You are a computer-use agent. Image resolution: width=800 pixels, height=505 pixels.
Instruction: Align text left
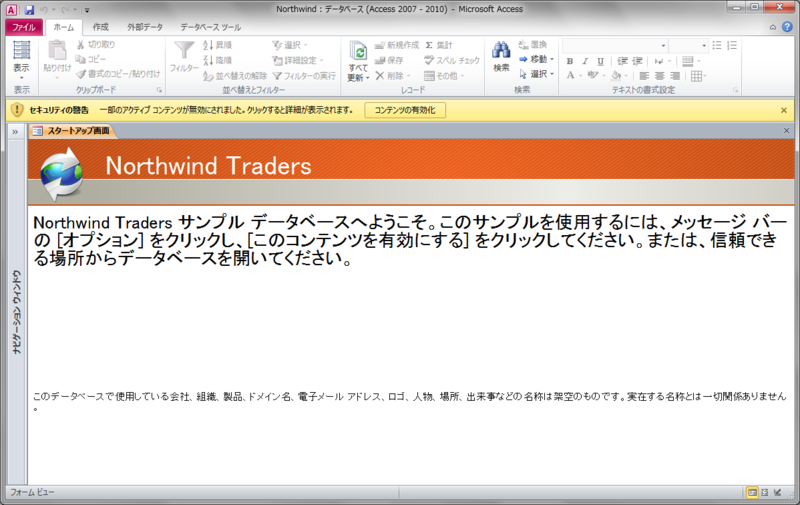(644, 76)
